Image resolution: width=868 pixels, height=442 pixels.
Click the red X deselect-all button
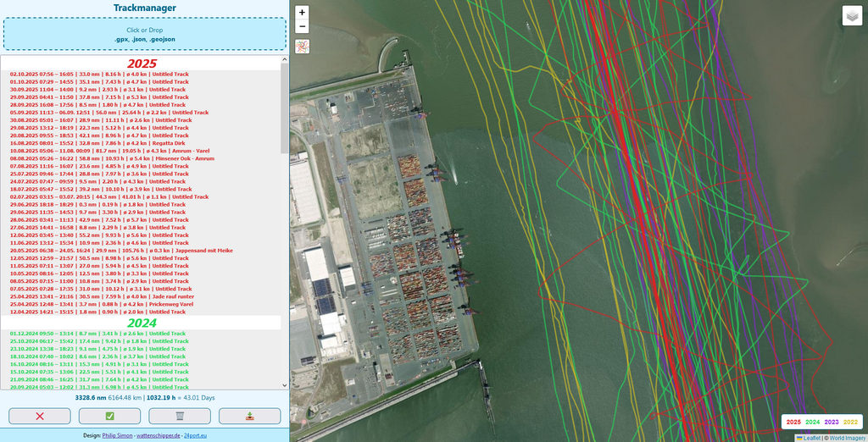(x=40, y=416)
